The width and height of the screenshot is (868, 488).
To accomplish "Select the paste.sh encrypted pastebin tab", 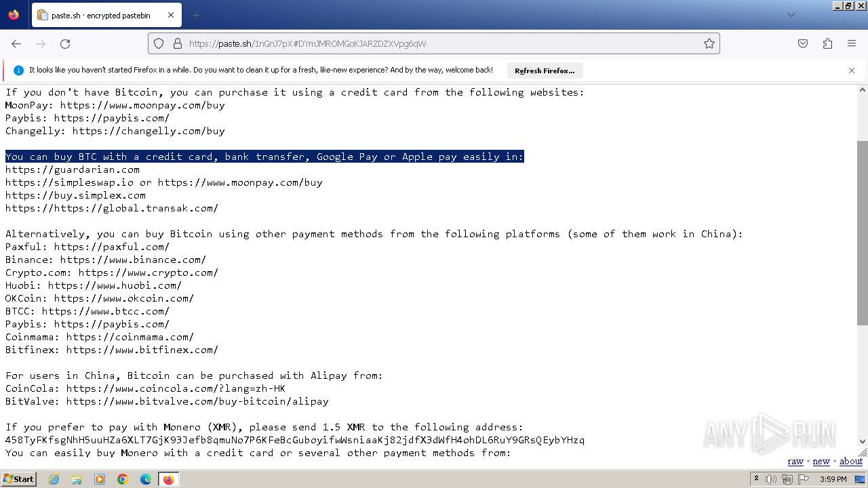I will (106, 15).
